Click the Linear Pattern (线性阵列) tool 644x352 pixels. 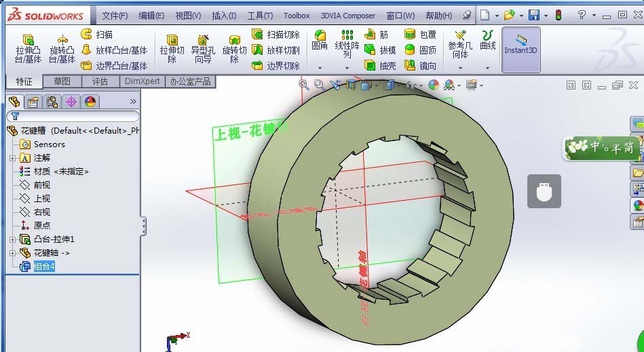[x=347, y=44]
